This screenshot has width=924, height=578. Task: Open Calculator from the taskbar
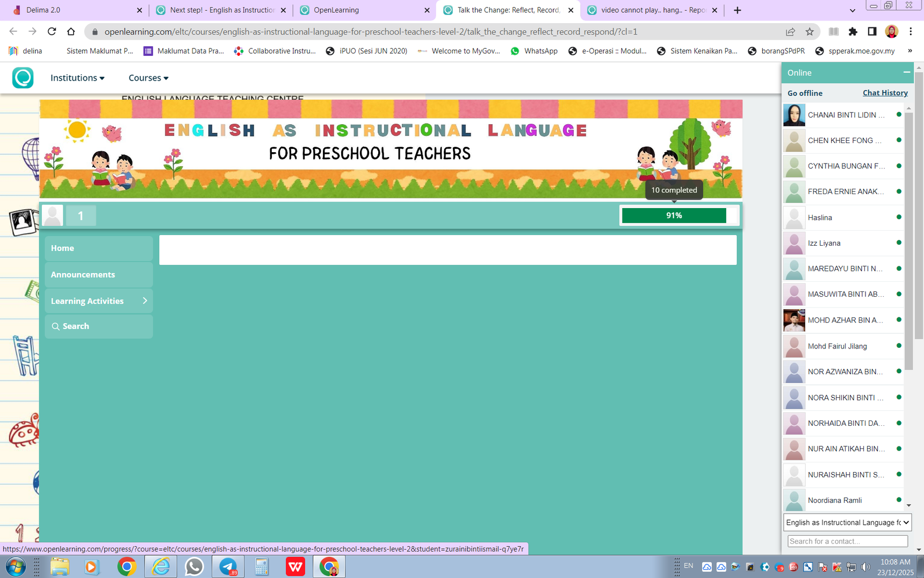pyautogui.click(x=262, y=567)
